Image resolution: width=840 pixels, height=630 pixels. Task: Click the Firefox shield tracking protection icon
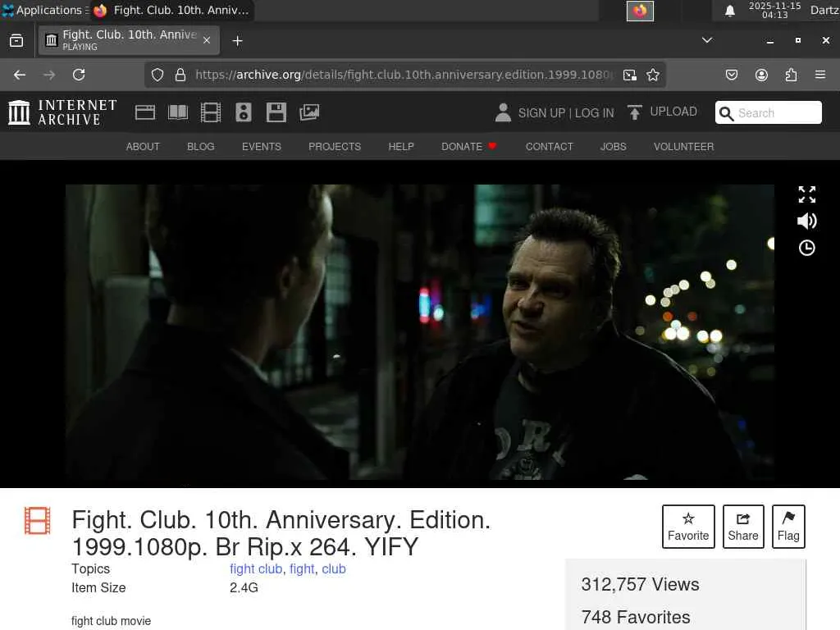coord(157,75)
